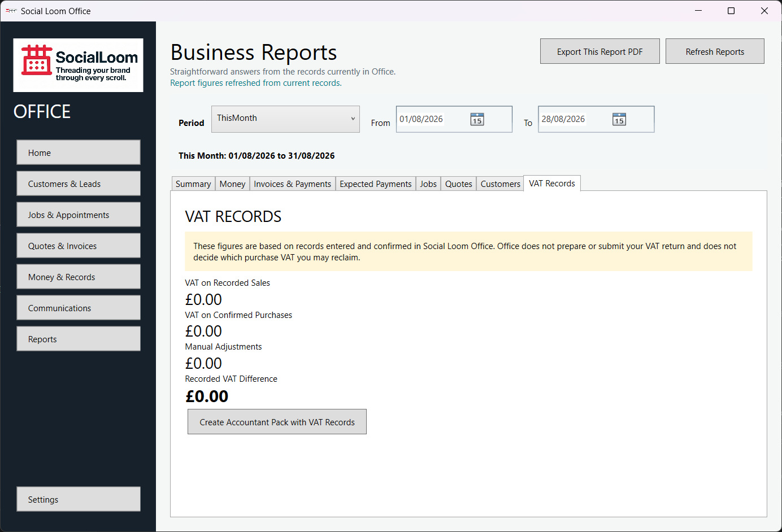Screen dimensions: 782x532
Task: Switch to the Money tab
Action: [x=232, y=184]
